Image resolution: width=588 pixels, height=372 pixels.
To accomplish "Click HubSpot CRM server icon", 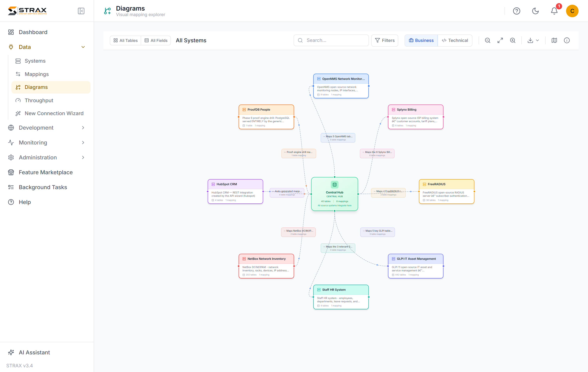I will (213, 184).
